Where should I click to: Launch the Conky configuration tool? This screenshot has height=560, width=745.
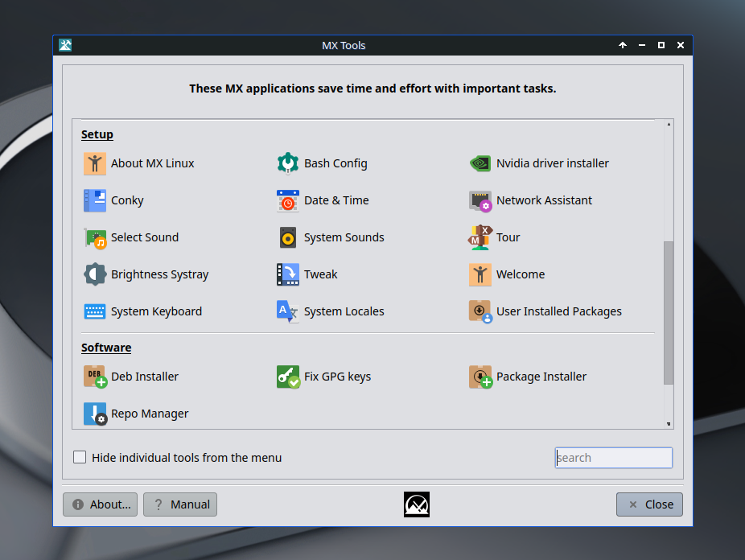(127, 200)
